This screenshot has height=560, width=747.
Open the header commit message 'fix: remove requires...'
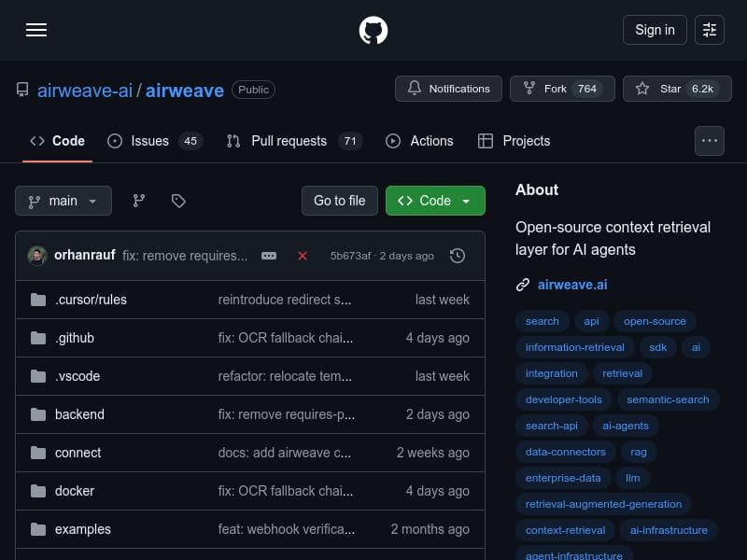[x=185, y=256]
